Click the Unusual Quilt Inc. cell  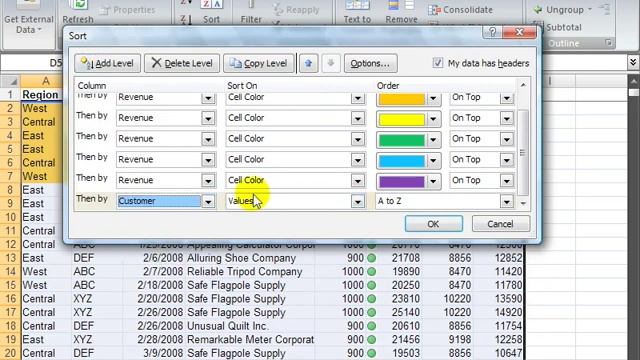tap(250, 326)
